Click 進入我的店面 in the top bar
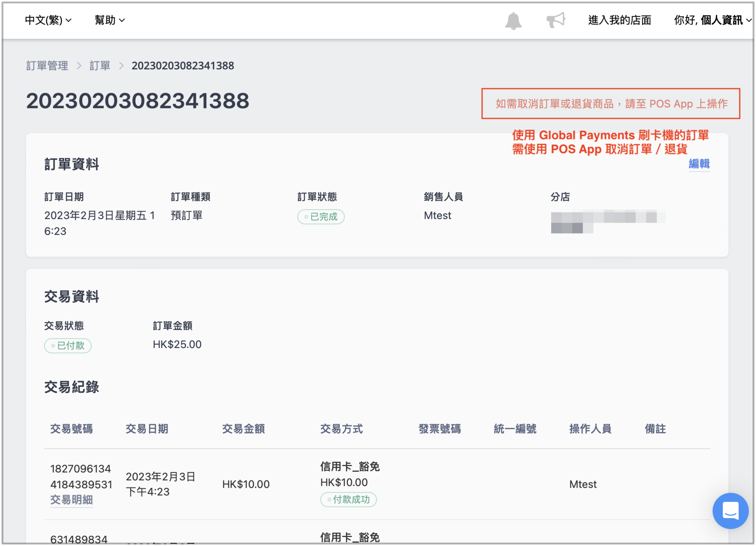Screen dimensions: 756x546 click(x=619, y=20)
